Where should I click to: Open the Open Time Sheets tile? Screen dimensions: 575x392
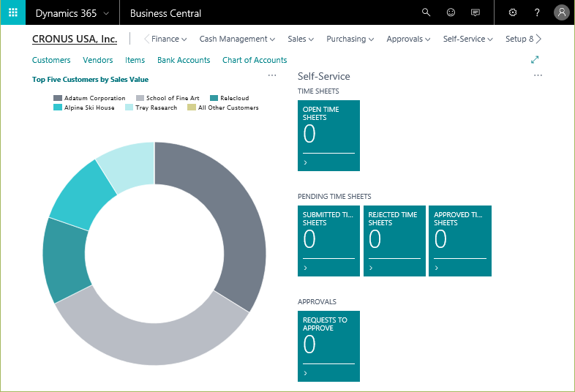tap(328, 136)
